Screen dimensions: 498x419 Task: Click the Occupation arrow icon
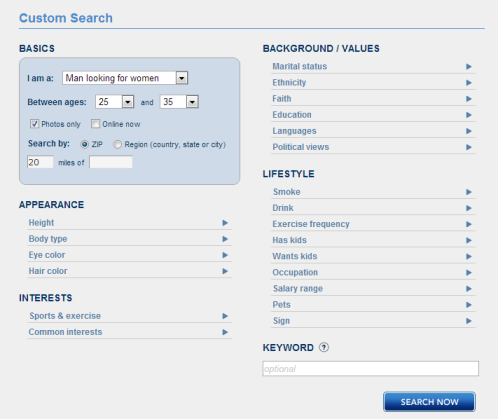(469, 273)
